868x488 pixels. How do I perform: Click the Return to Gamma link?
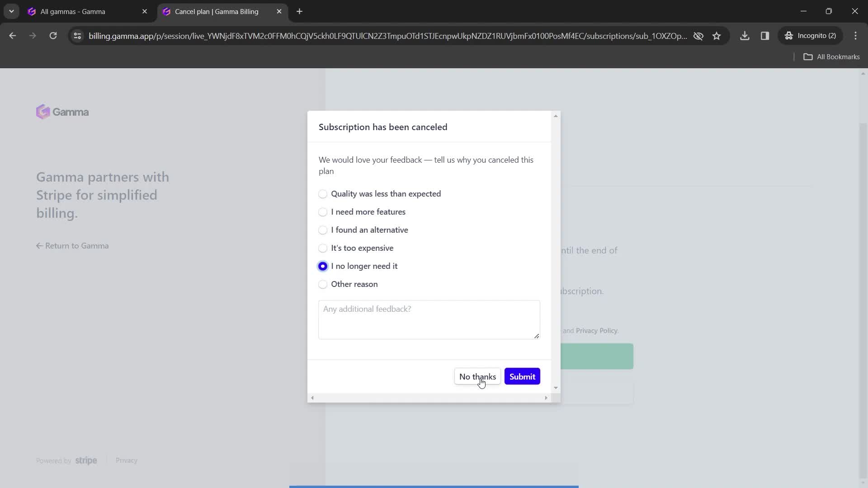click(72, 245)
